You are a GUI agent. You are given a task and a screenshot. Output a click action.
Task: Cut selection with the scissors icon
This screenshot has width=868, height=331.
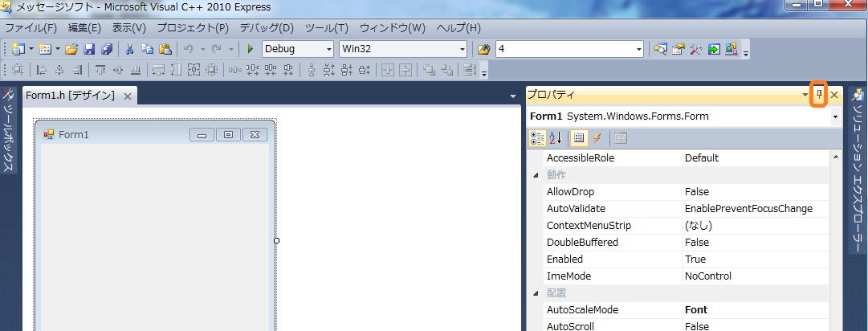tap(130, 49)
